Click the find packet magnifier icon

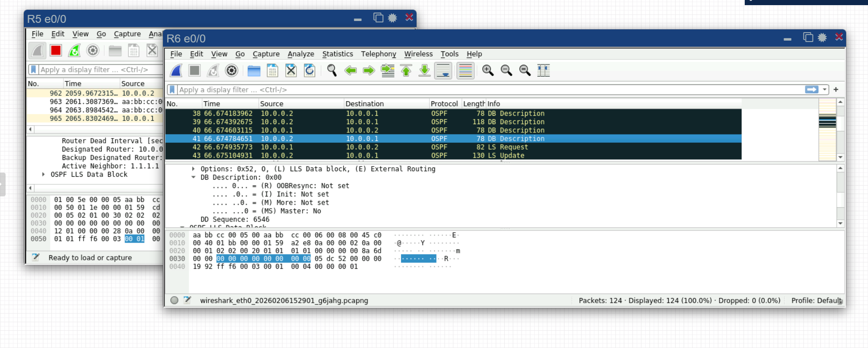332,70
